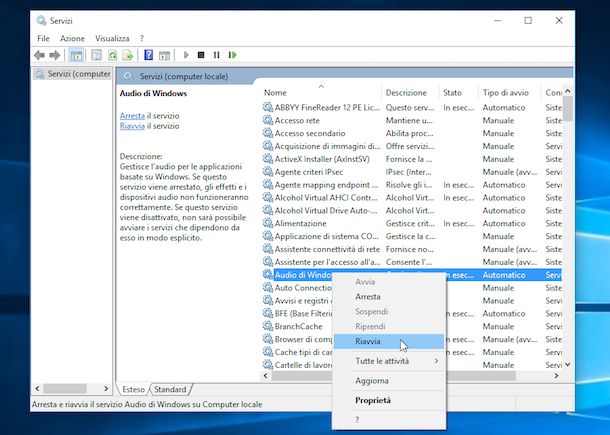
Task: Click right arrow of services list horizontal scrollbar
Action: (556, 375)
